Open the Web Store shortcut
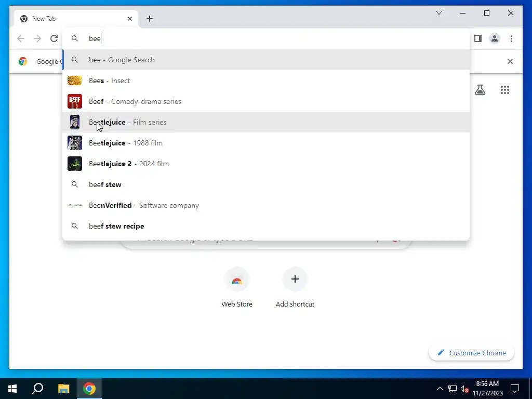 pyautogui.click(x=237, y=287)
